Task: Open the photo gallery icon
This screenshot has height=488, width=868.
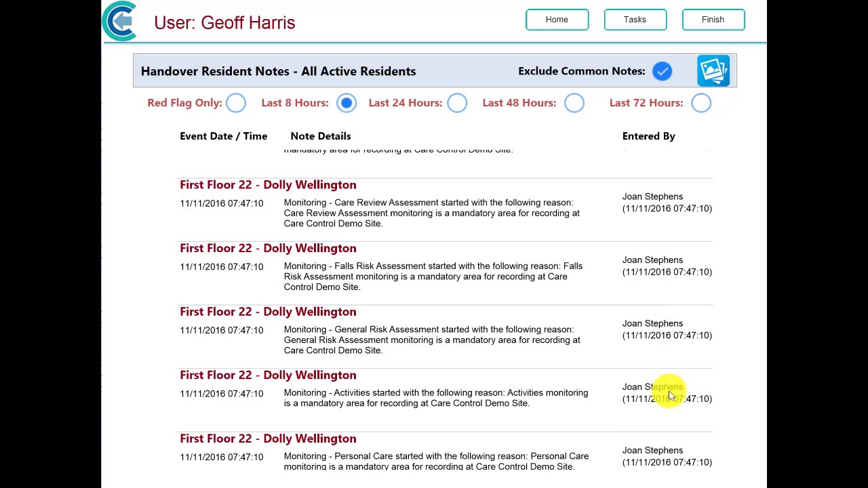Action: 713,70
